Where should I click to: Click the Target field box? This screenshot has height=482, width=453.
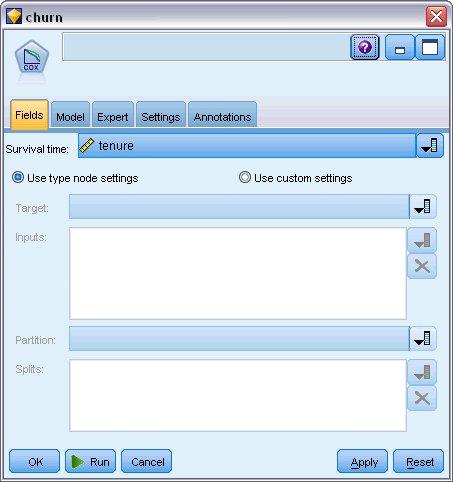pos(239,207)
